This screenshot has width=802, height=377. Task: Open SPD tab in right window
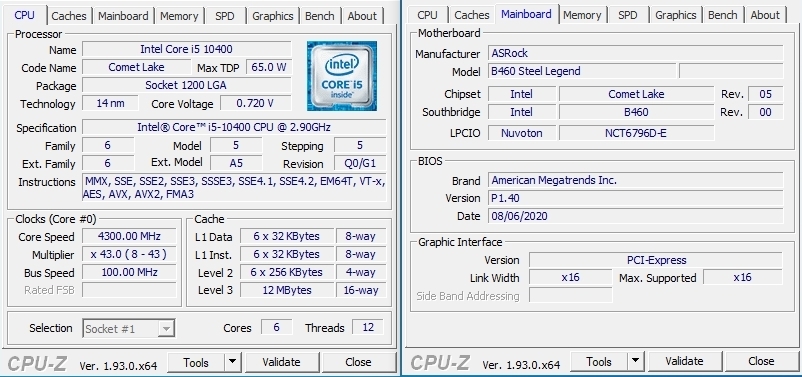[x=628, y=15]
